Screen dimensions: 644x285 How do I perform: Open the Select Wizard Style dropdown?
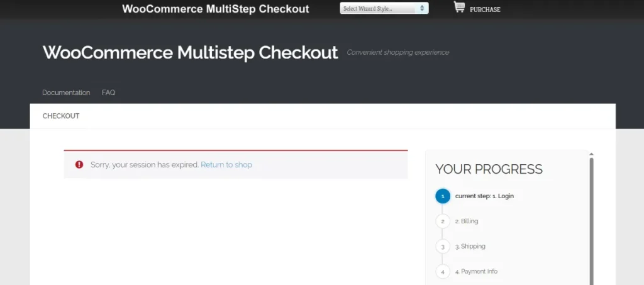(384, 9)
